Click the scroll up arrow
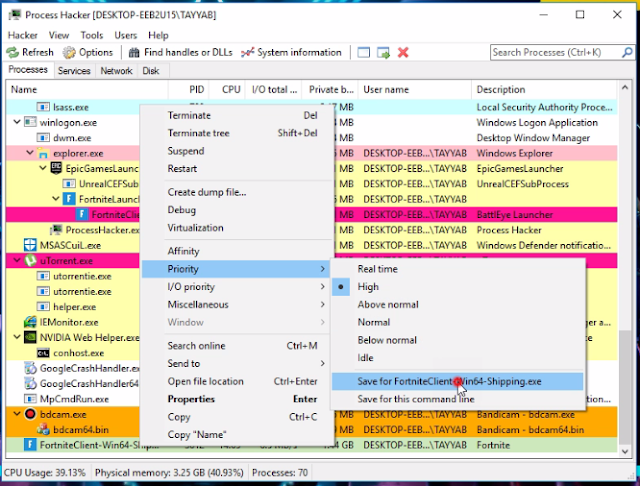Viewport: 640px width, 486px height. click(x=625, y=87)
